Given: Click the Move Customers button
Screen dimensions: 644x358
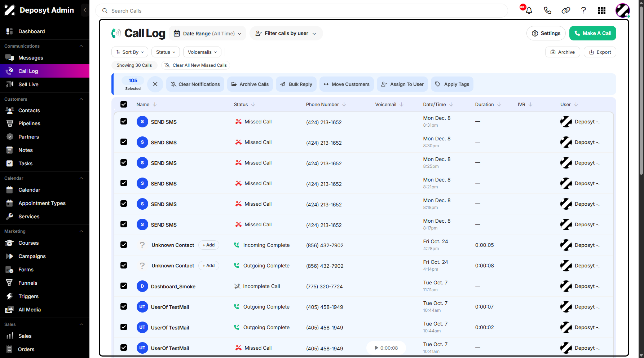Looking at the screenshot, I should coord(347,84).
